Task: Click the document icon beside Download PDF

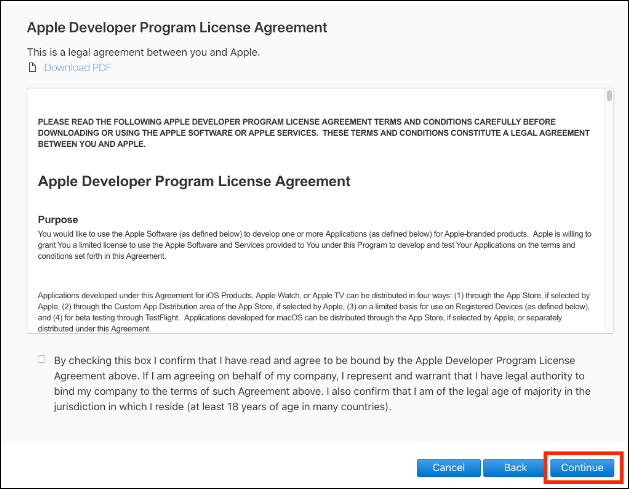Action: [32, 68]
